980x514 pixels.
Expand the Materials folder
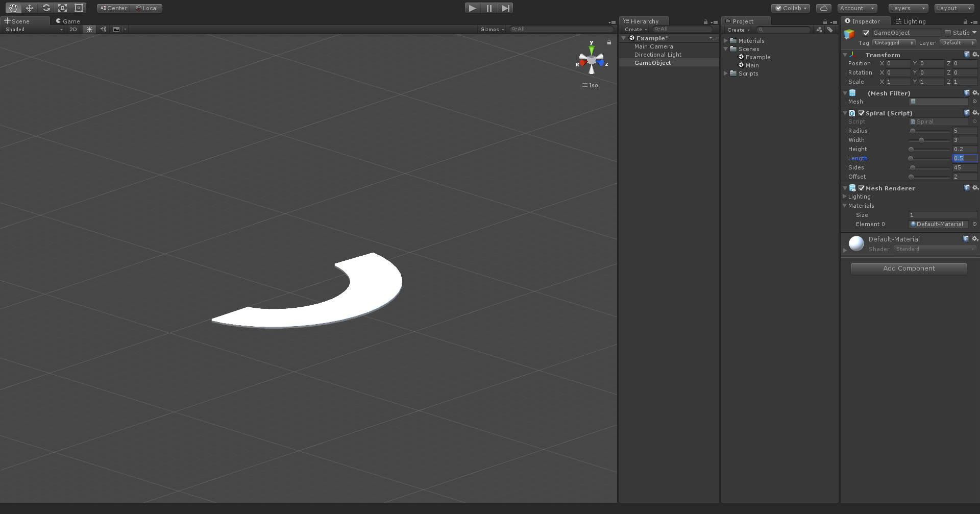click(x=726, y=41)
